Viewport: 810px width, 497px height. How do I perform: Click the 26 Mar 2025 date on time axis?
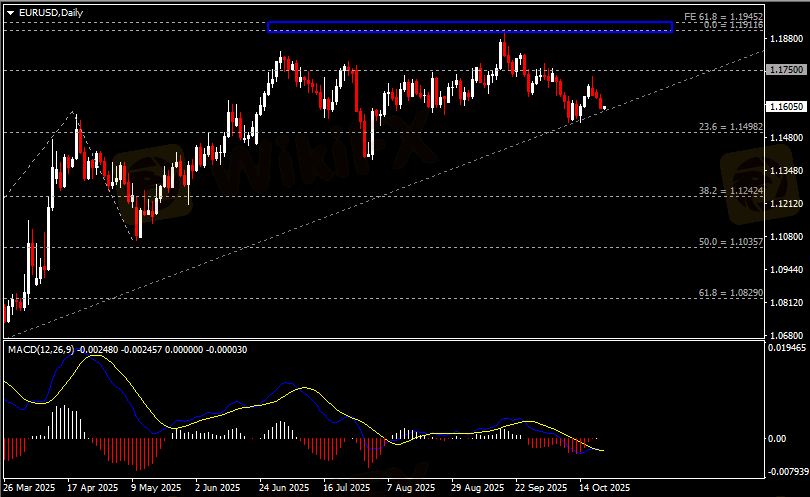[30, 488]
